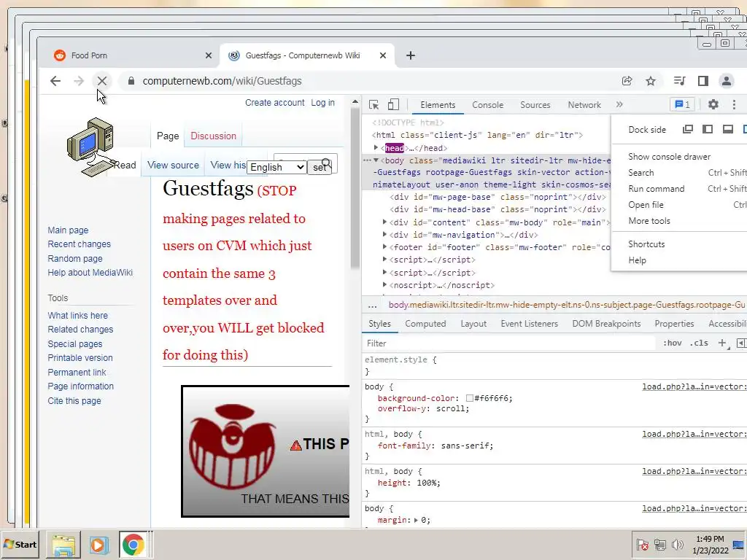
Task: Choose Run command in menu
Action: tap(656, 189)
